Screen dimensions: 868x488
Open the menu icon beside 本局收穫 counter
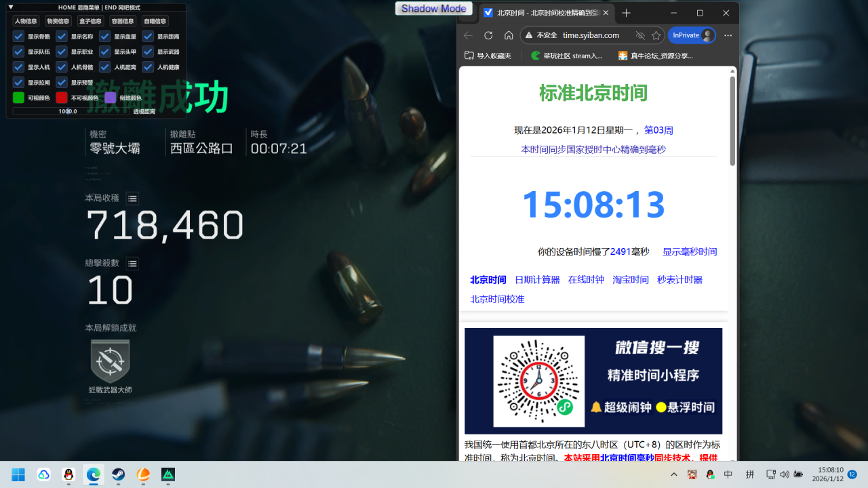click(x=132, y=199)
